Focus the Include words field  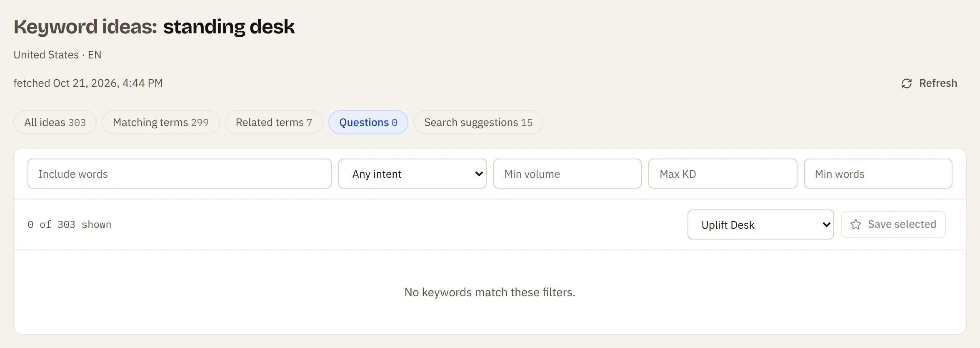[180, 174]
